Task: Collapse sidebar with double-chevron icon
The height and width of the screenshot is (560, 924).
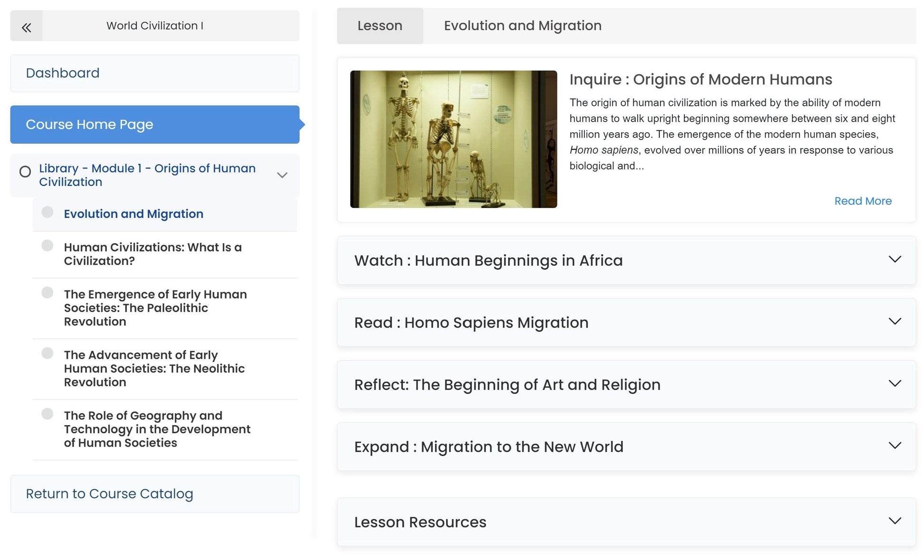Action: point(27,27)
